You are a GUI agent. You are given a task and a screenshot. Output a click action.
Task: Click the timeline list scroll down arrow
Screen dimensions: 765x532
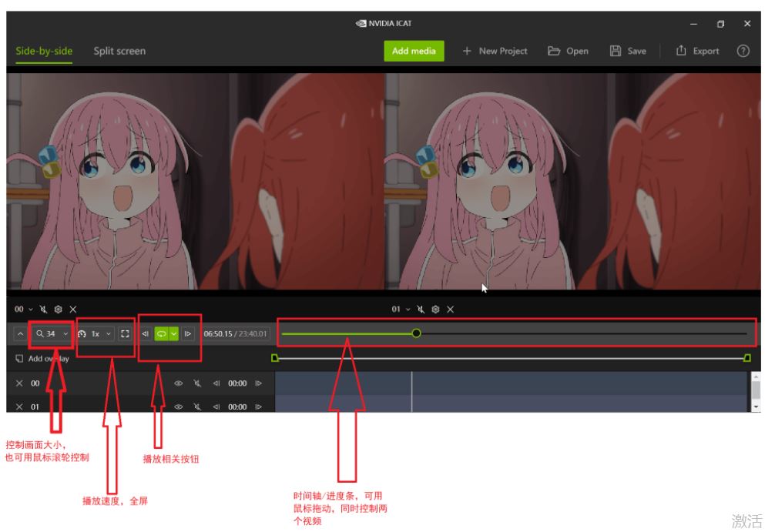click(756, 407)
